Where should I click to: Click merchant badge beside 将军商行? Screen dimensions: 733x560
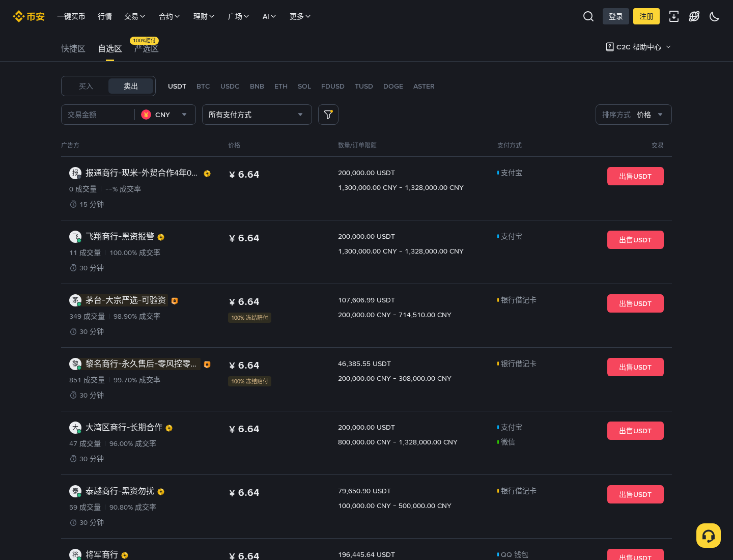tap(125, 555)
